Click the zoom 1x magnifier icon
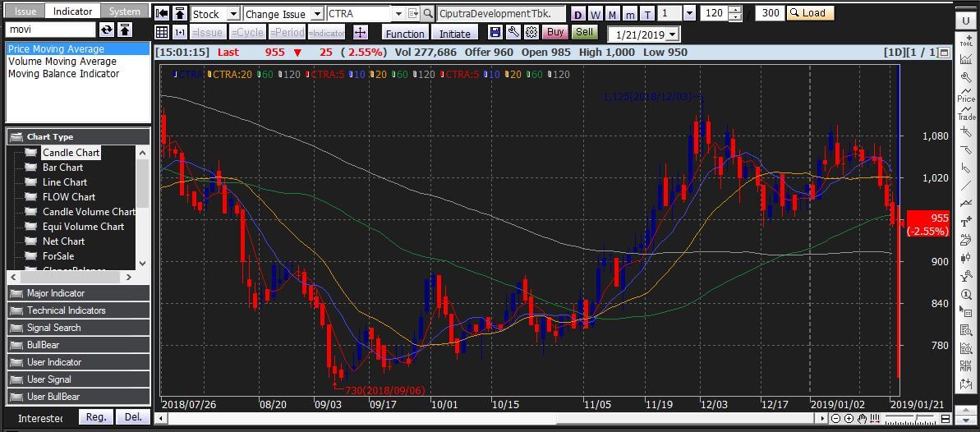This screenshot has width=980, height=432. [966, 293]
